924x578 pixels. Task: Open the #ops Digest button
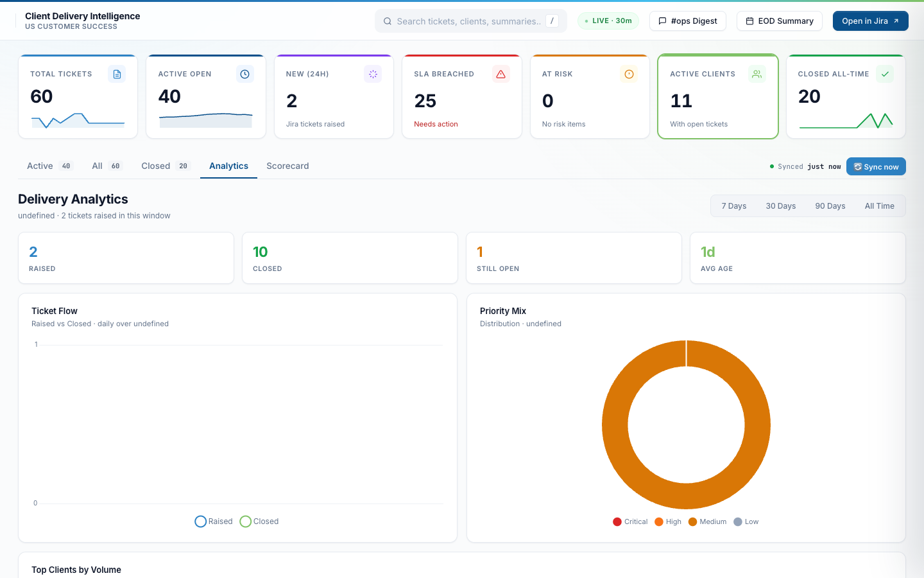tap(688, 21)
